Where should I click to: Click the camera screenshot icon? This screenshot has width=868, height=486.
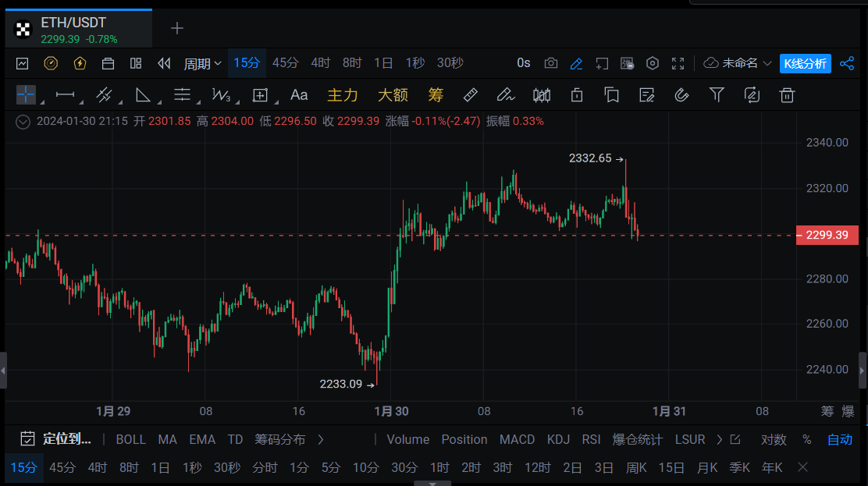[551, 63]
